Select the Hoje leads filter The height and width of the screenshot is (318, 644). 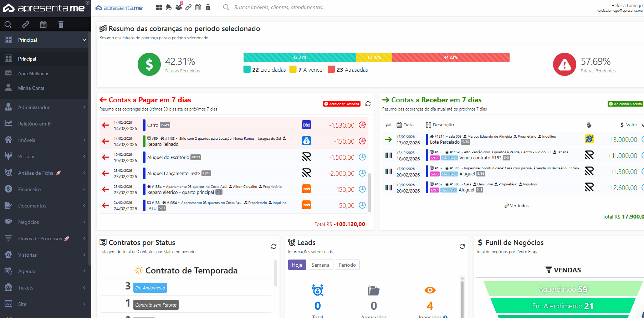(x=297, y=265)
